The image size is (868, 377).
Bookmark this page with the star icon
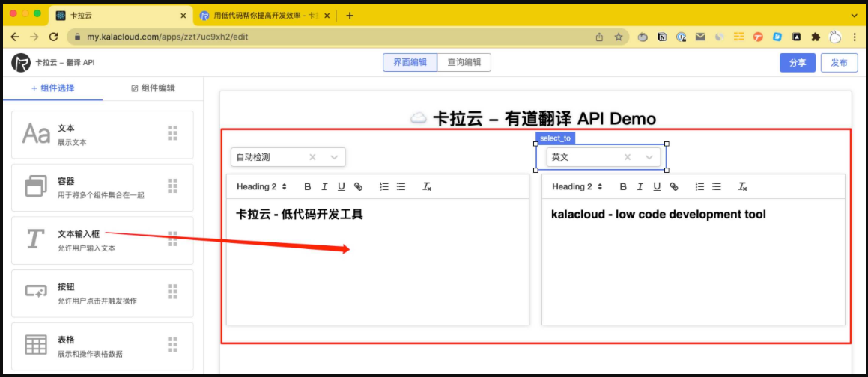tap(619, 37)
